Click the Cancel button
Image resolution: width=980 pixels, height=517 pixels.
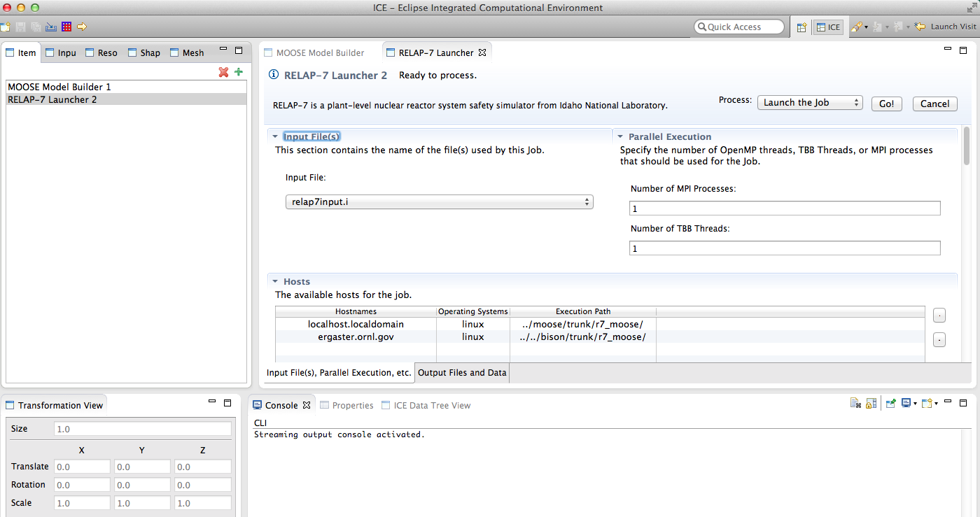point(934,104)
